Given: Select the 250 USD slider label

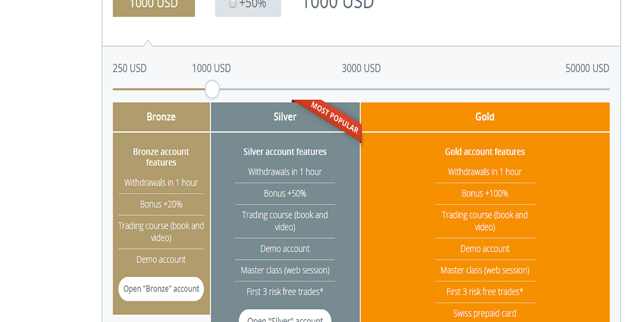Looking at the screenshot, I should point(129,68).
